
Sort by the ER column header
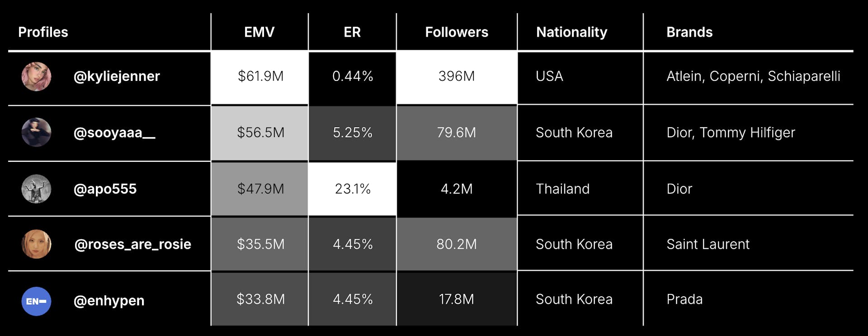(352, 32)
